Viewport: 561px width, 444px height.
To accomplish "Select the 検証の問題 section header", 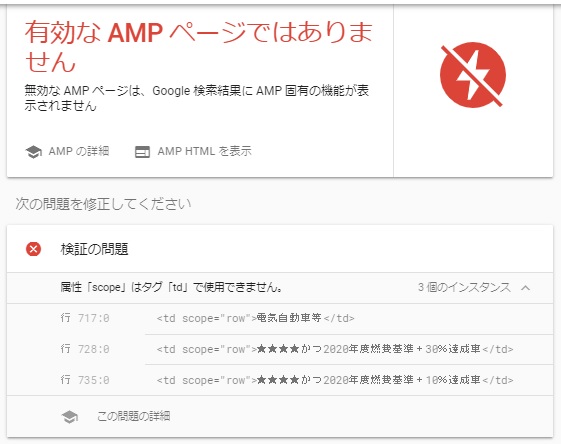I will click(280, 249).
